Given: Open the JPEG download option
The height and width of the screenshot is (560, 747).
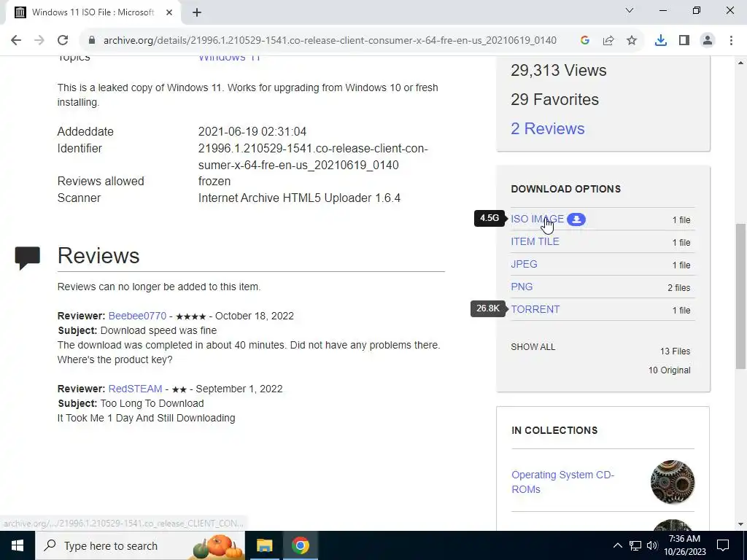Looking at the screenshot, I should pyautogui.click(x=524, y=264).
